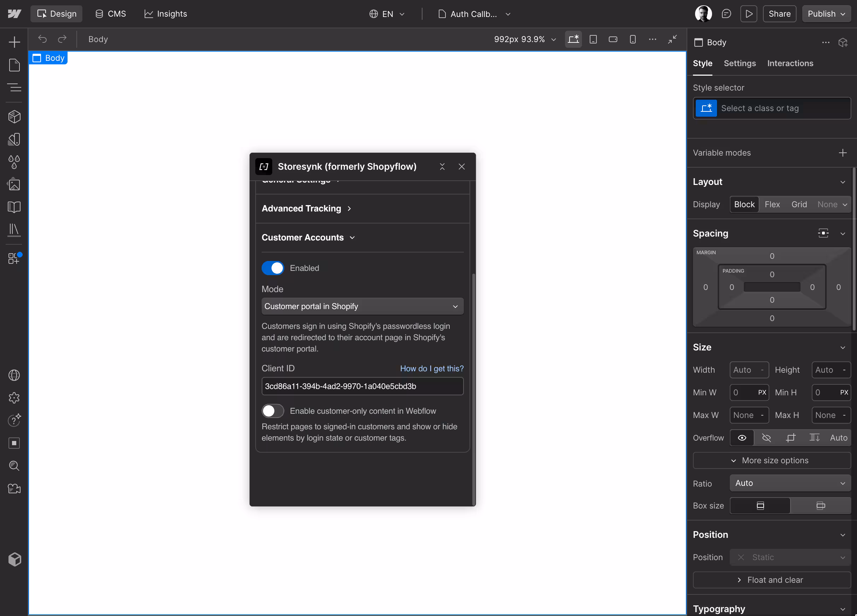Set Display to Grid
This screenshot has height=616, width=857.
coord(799,204)
